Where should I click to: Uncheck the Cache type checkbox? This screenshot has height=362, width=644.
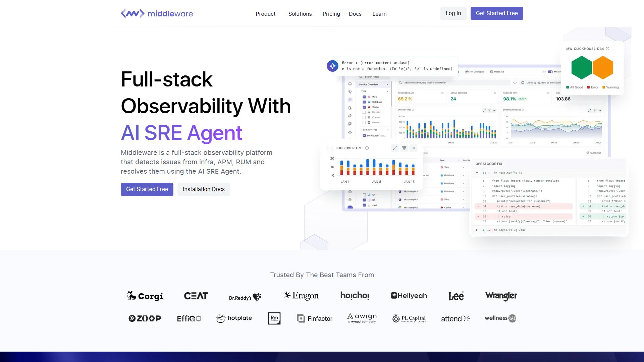pyautogui.click(x=364, y=107)
